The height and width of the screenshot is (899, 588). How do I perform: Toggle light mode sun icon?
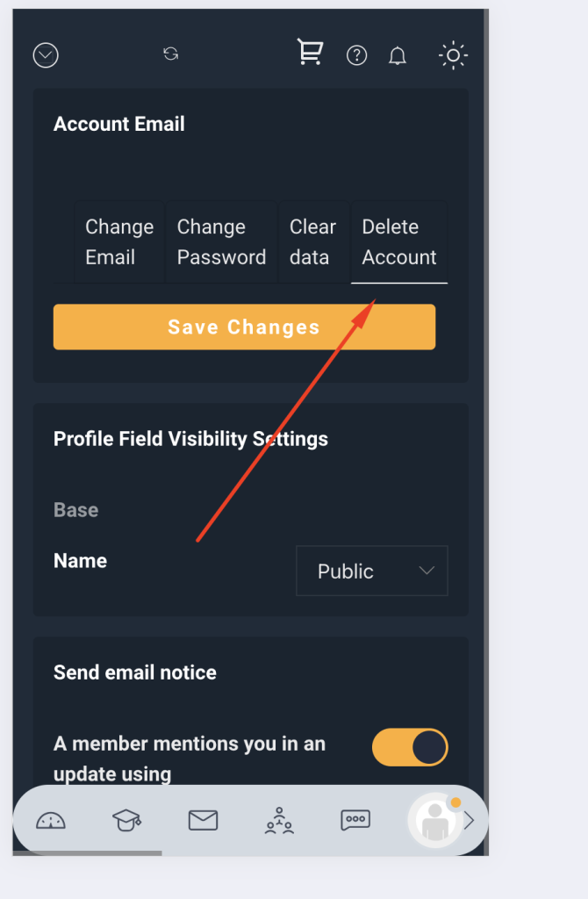453,55
